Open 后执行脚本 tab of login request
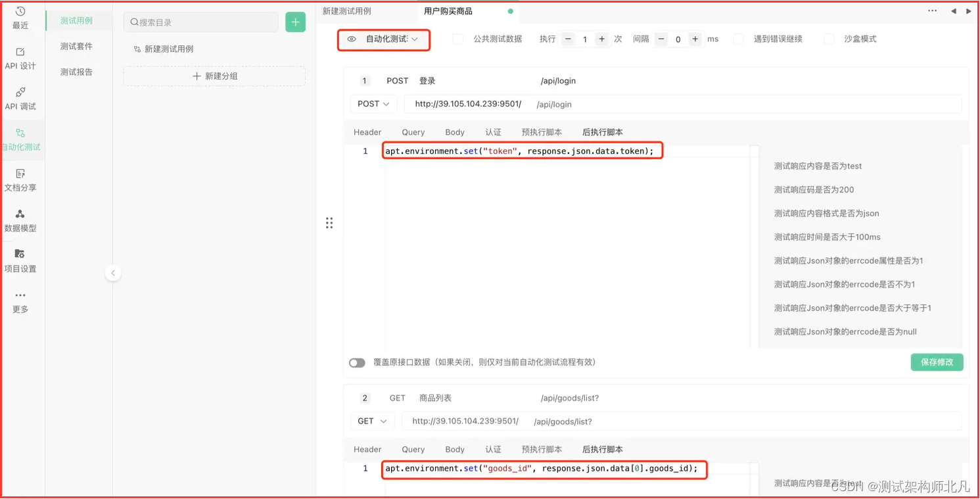 click(603, 132)
